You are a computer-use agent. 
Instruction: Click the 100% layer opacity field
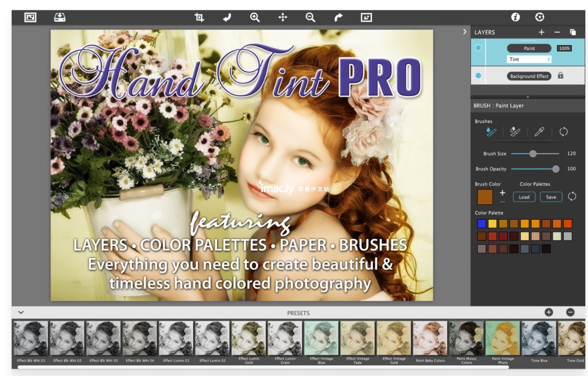click(564, 48)
